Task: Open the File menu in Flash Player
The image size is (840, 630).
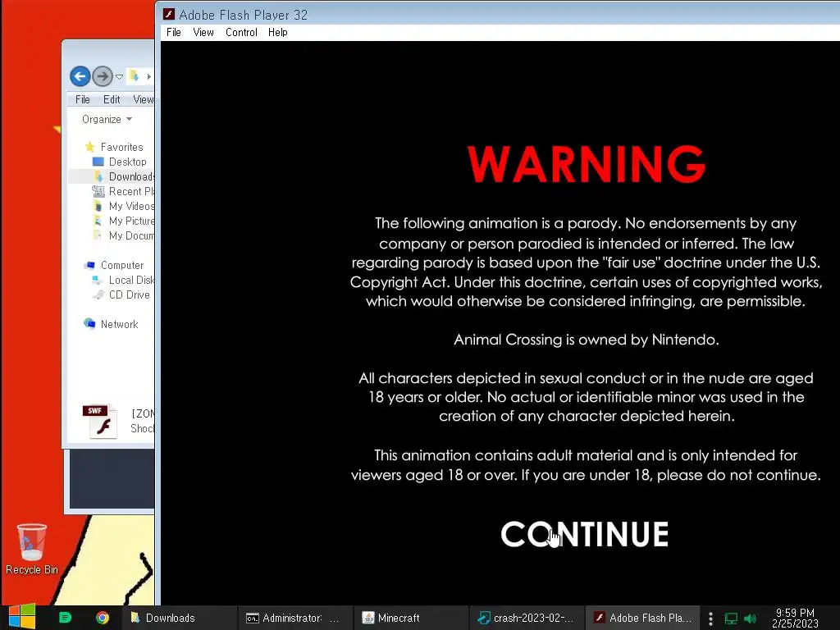Action: tap(174, 32)
